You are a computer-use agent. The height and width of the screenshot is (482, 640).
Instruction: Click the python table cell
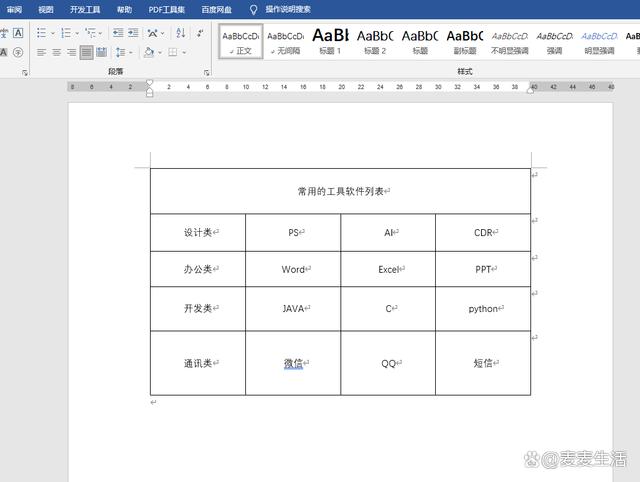pyautogui.click(x=483, y=309)
